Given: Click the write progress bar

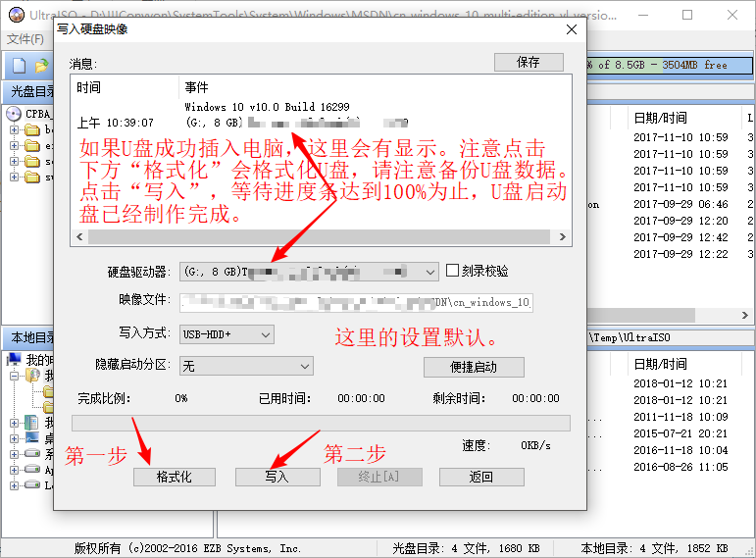Looking at the screenshot, I should tap(321, 423).
